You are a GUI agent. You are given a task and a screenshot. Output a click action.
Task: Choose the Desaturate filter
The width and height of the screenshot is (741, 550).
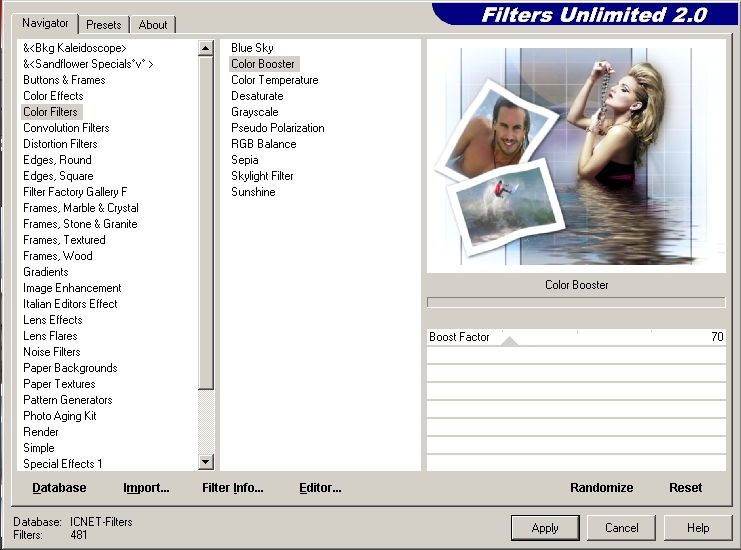pyautogui.click(x=257, y=96)
